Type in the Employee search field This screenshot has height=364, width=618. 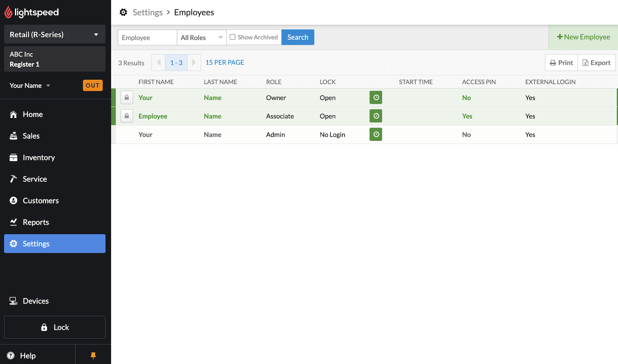click(147, 37)
